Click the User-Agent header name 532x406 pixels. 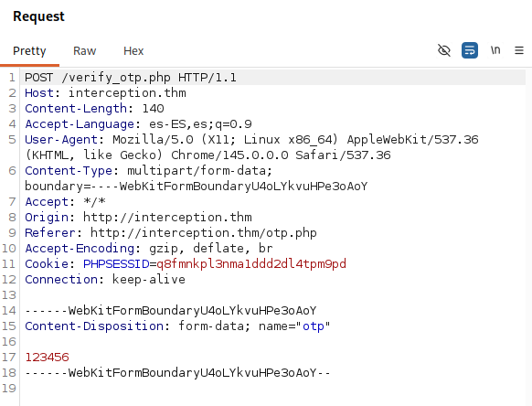[x=61, y=140]
